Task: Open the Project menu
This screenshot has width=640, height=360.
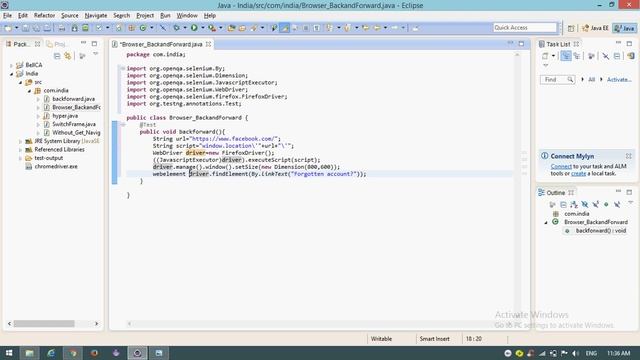Action: (145, 16)
